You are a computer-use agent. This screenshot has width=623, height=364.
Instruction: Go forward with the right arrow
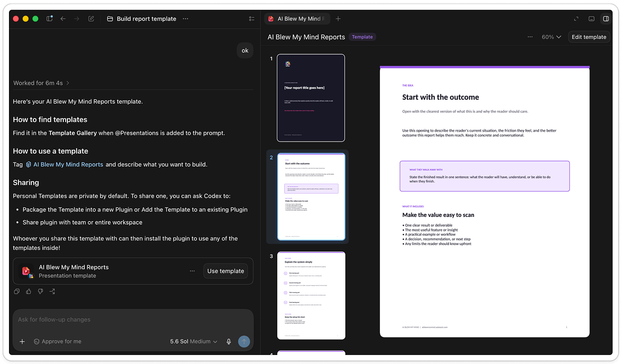point(77,19)
